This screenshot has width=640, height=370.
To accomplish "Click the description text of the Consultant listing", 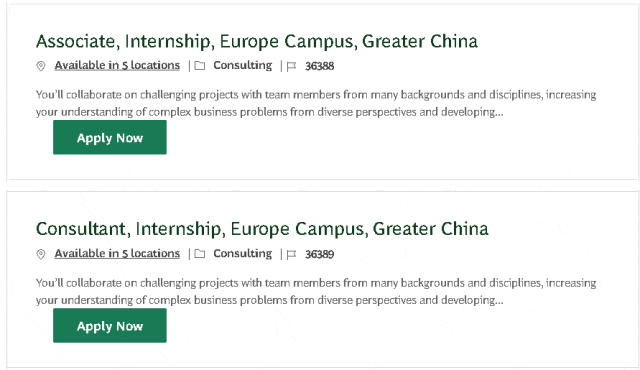I will tap(316, 291).
